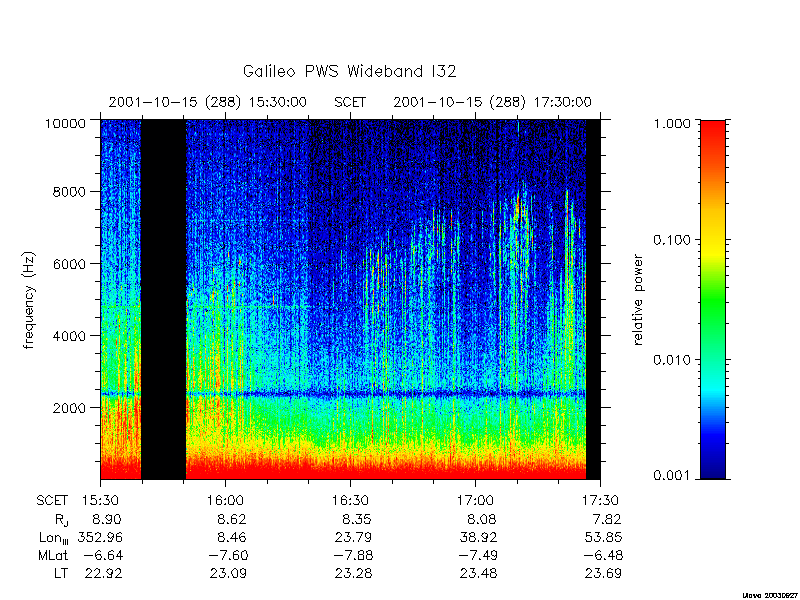Click the "0.001" color scale label
This screenshot has width=800, height=600.
tap(673, 476)
